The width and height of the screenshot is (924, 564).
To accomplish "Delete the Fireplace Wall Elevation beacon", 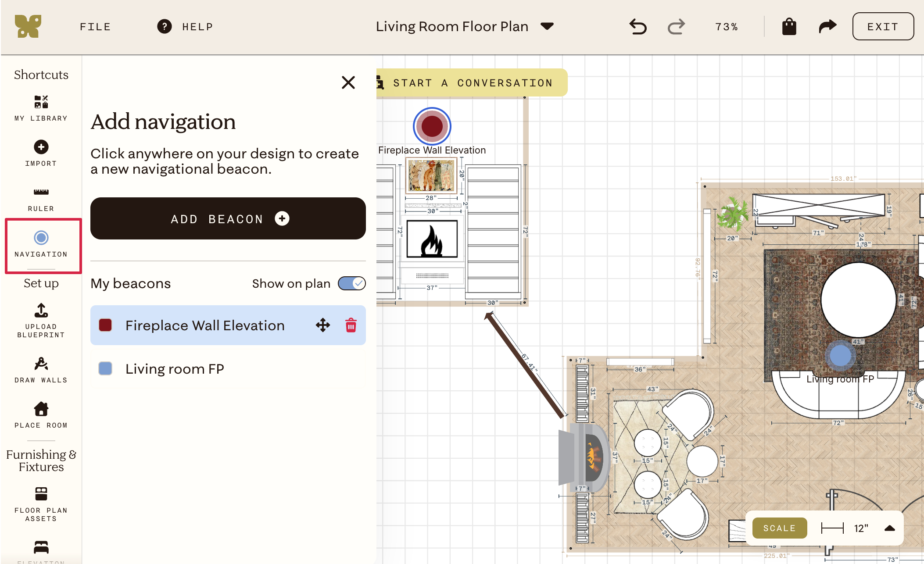I will [x=351, y=325].
